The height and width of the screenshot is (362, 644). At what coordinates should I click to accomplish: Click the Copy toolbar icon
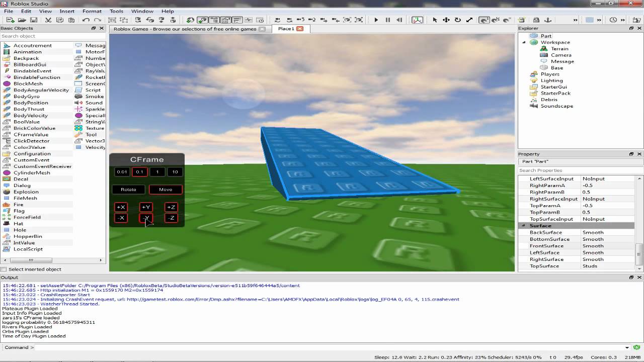coord(60,20)
